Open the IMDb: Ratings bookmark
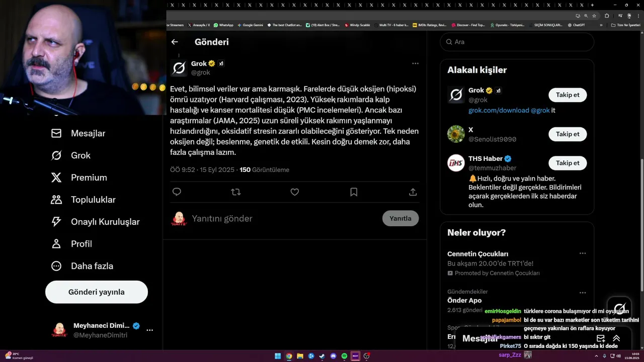The image size is (644, 362). (x=429, y=25)
